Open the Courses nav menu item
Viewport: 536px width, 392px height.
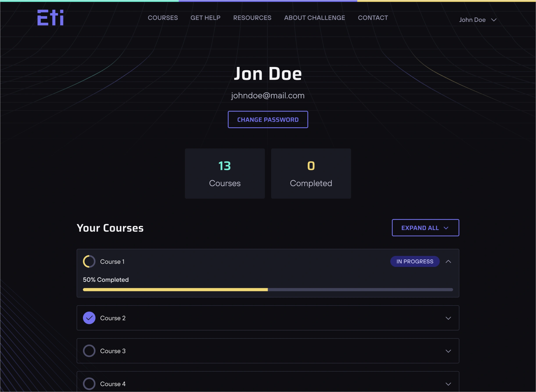click(163, 18)
